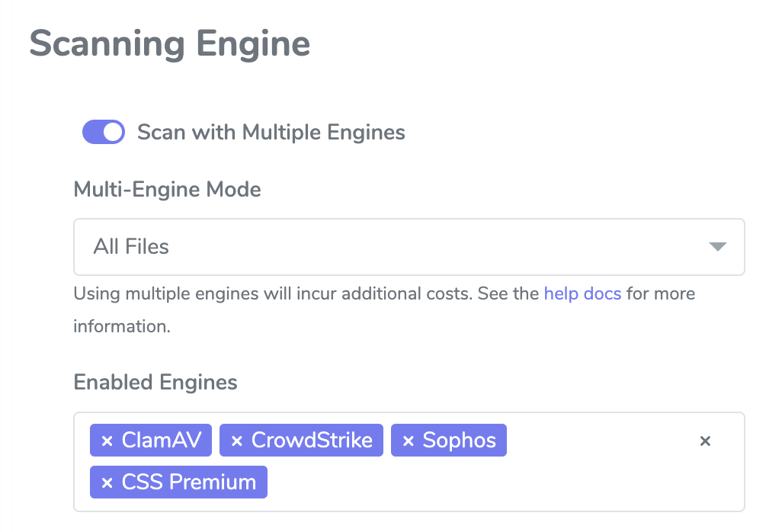
Task: Click the Sophos tag label
Action: tap(460, 441)
